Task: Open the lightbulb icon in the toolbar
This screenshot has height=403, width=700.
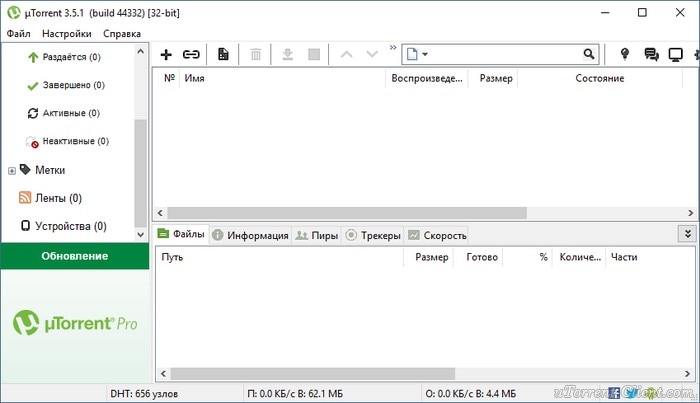Action: click(x=625, y=54)
